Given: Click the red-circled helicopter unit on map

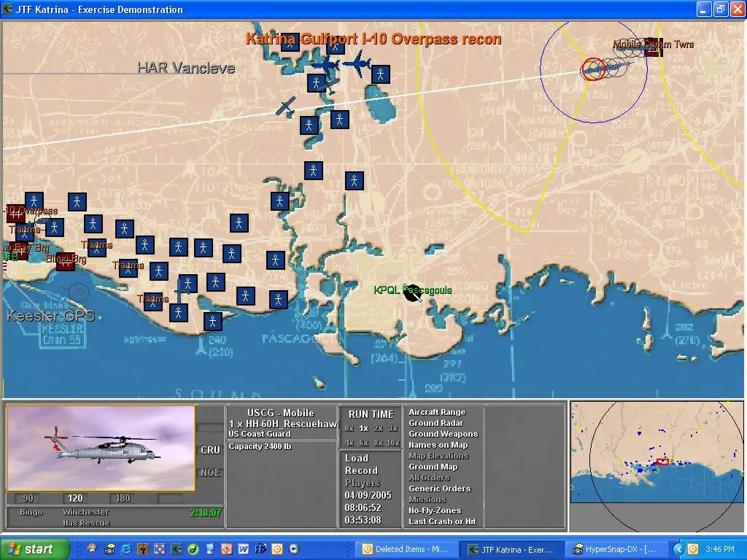Looking at the screenshot, I should (593, 69).
